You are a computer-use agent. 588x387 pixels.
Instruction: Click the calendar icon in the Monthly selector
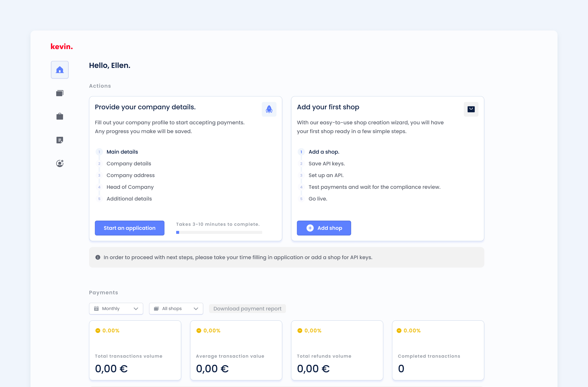(x=96, y=308)
